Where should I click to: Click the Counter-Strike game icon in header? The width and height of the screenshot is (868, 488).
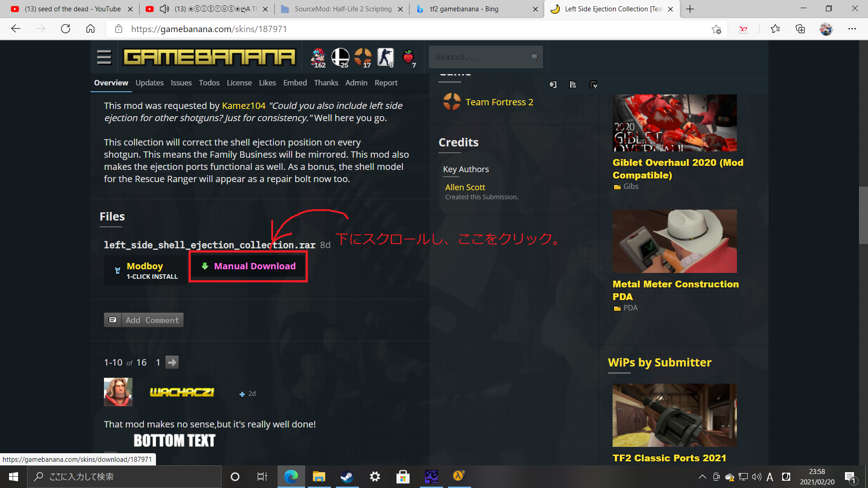(385, 57)
